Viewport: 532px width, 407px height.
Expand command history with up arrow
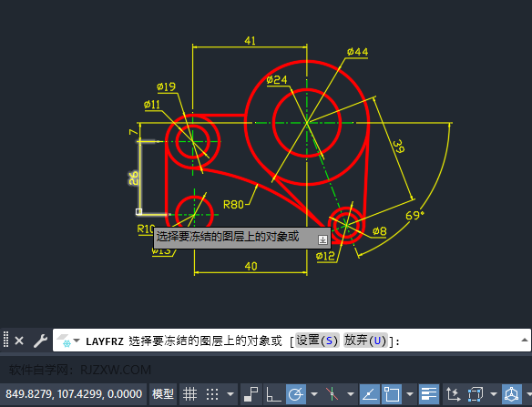524,340
